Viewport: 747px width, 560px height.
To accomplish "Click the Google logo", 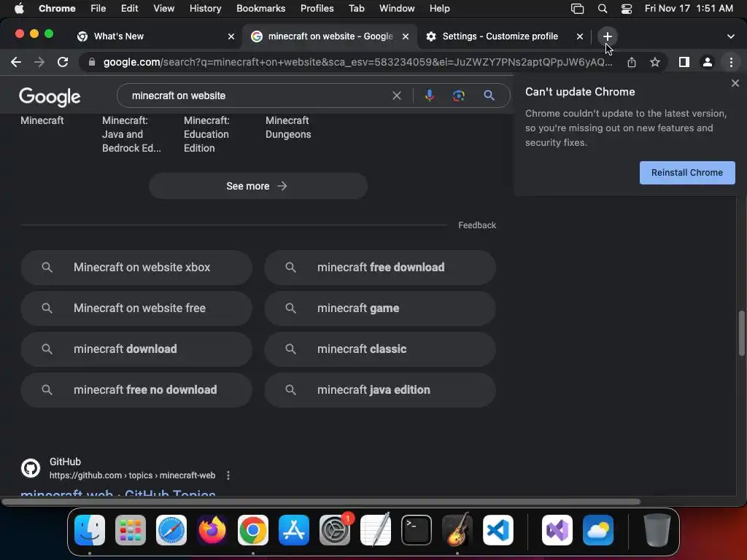I will pyautogui.click(x=50, y=97).
